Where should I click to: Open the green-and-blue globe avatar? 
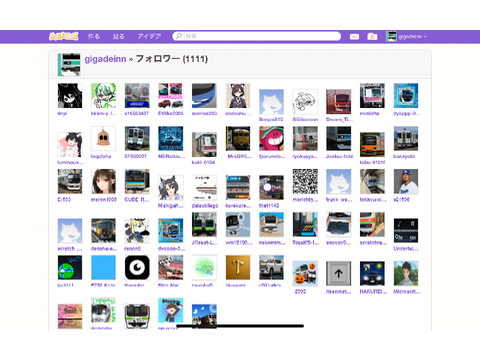coord(70,268)
